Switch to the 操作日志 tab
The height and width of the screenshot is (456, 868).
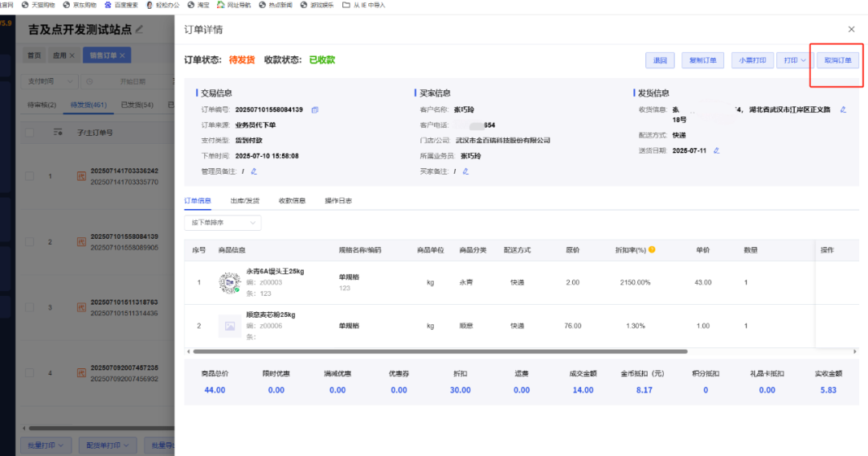click(338, 200)
